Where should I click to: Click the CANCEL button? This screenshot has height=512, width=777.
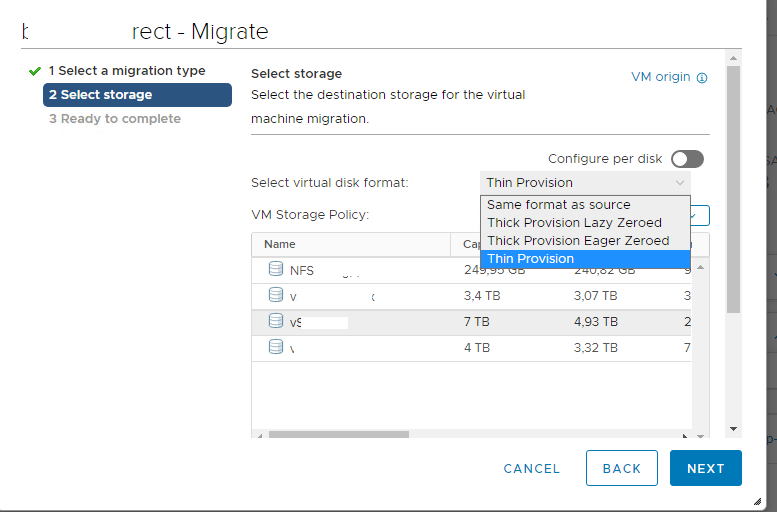pos(532,468)
